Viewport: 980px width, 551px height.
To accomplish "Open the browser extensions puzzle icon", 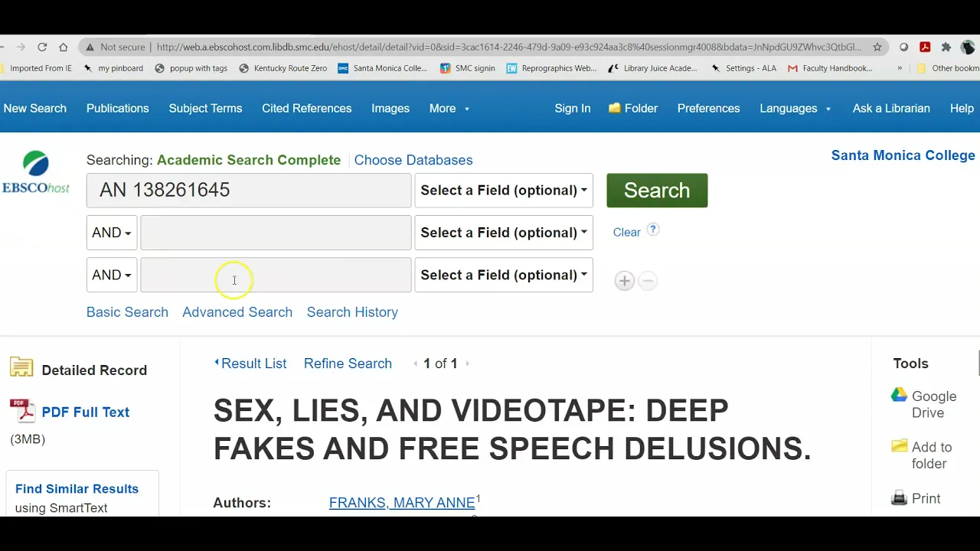I will point(946,47).
